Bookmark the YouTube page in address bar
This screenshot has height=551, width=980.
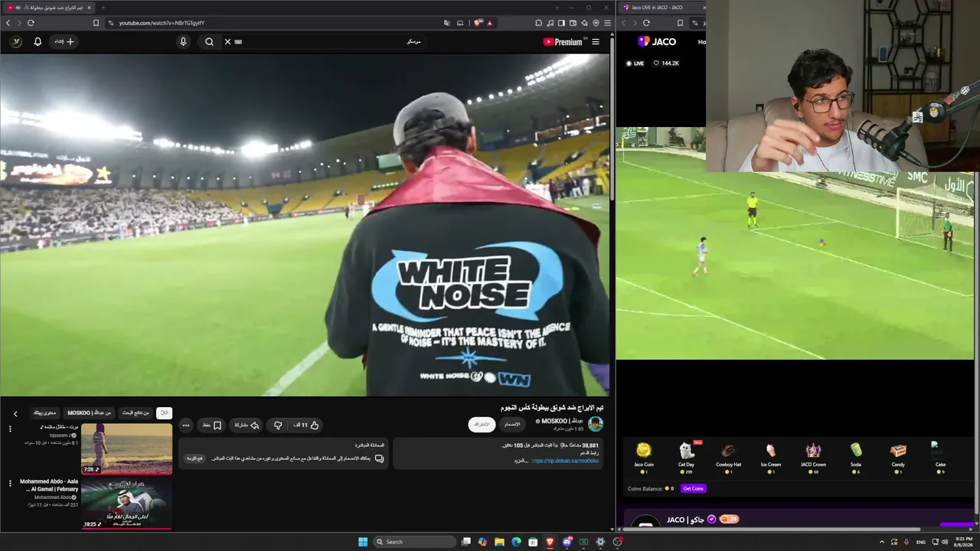tap(96, 23)
